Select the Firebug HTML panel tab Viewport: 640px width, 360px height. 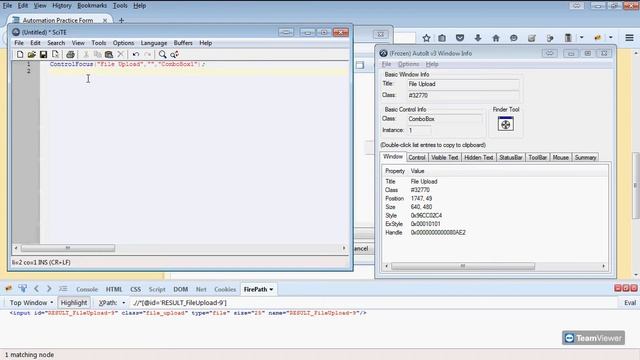[x=114, y=289]
